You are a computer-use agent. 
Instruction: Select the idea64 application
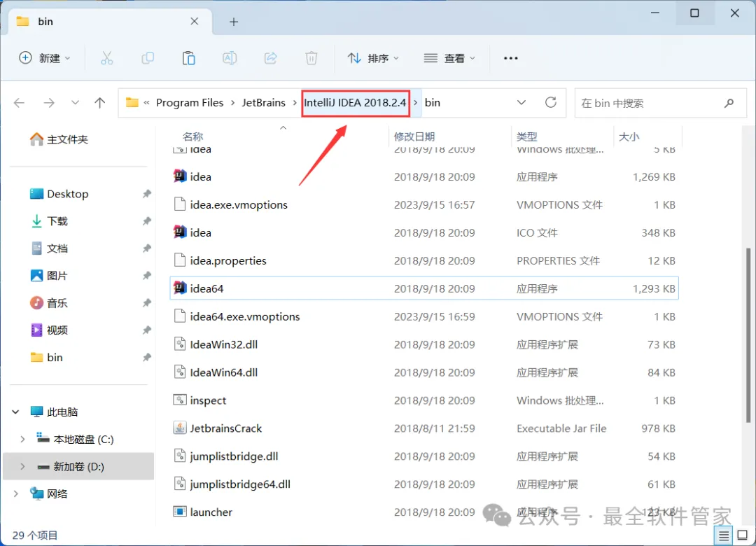(424, 288)
